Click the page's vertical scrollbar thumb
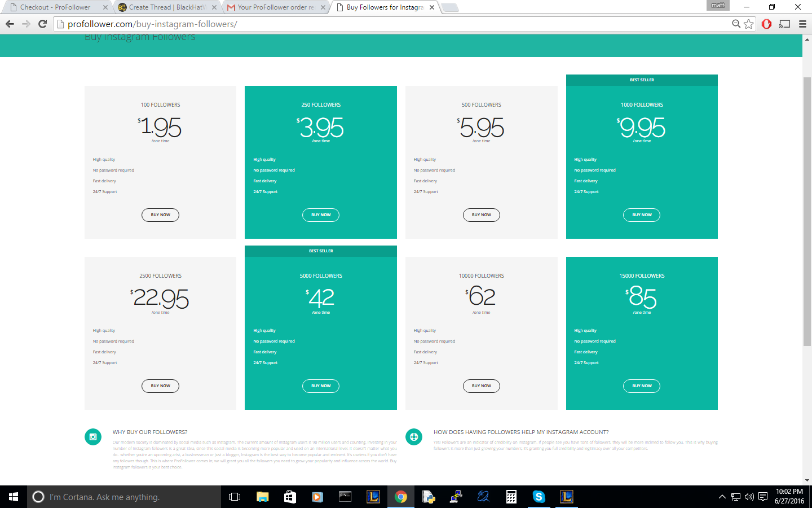Image resolution: width=812 pixels, height=508 pixels. (x=807, y=212)
